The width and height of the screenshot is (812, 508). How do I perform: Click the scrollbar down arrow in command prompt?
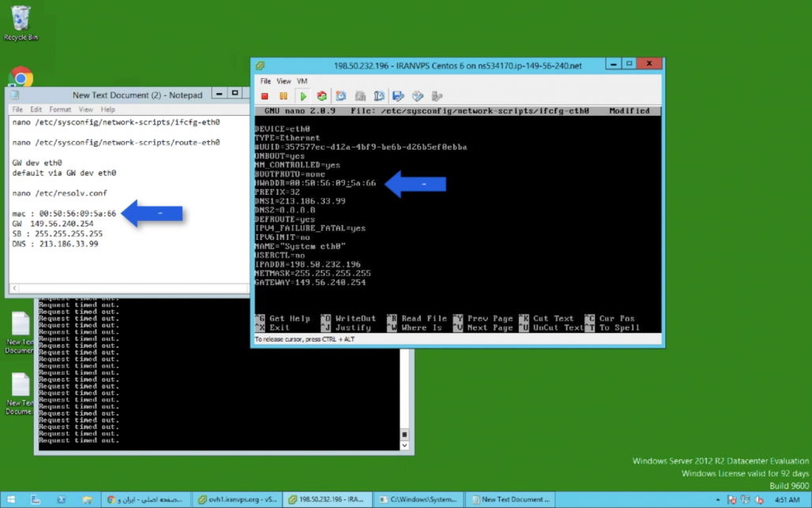click(406, 446)
